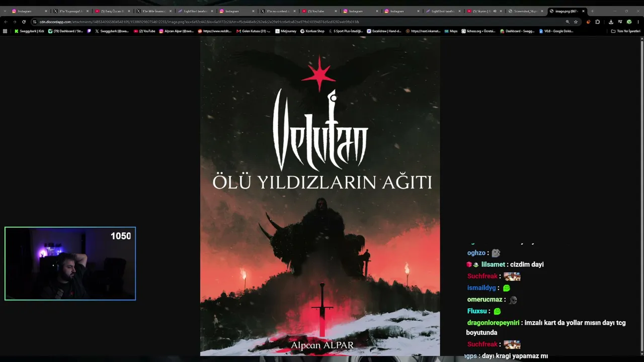Click the oghzo username in chat
This screenshot has height=362, width=644.
476,253
